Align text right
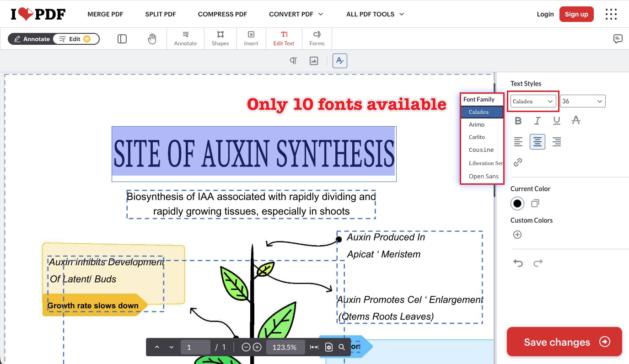This screenshot has height=364, width=629. click(557, 142)
